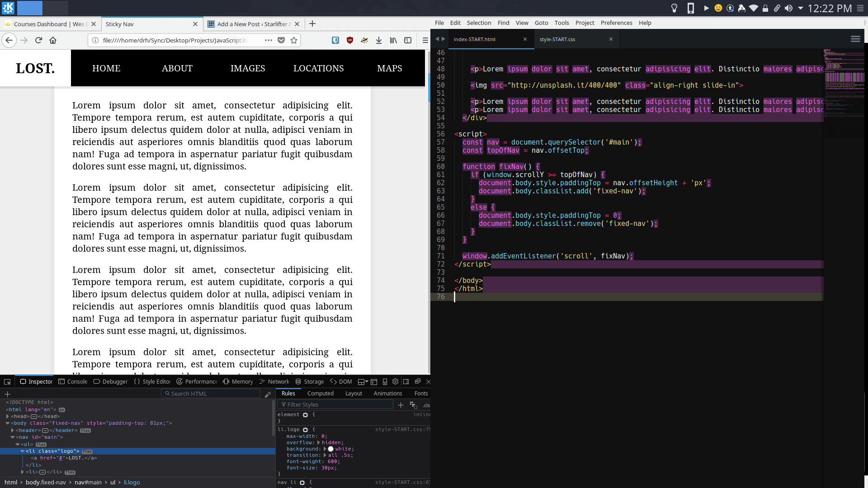The image size is (868, 488).
Task: Switch to the Computed styles tab
Action: 321,393
